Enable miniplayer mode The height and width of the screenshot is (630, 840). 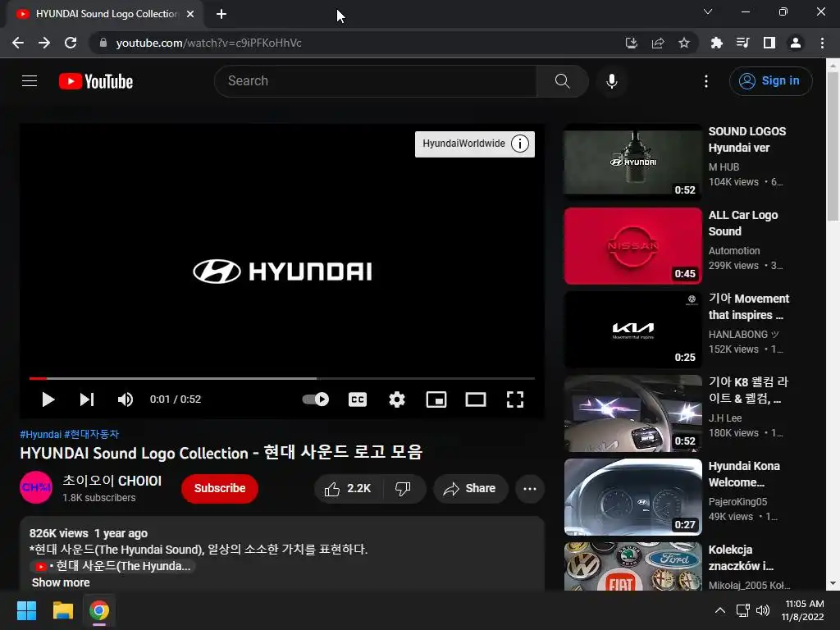coord(436,399)
